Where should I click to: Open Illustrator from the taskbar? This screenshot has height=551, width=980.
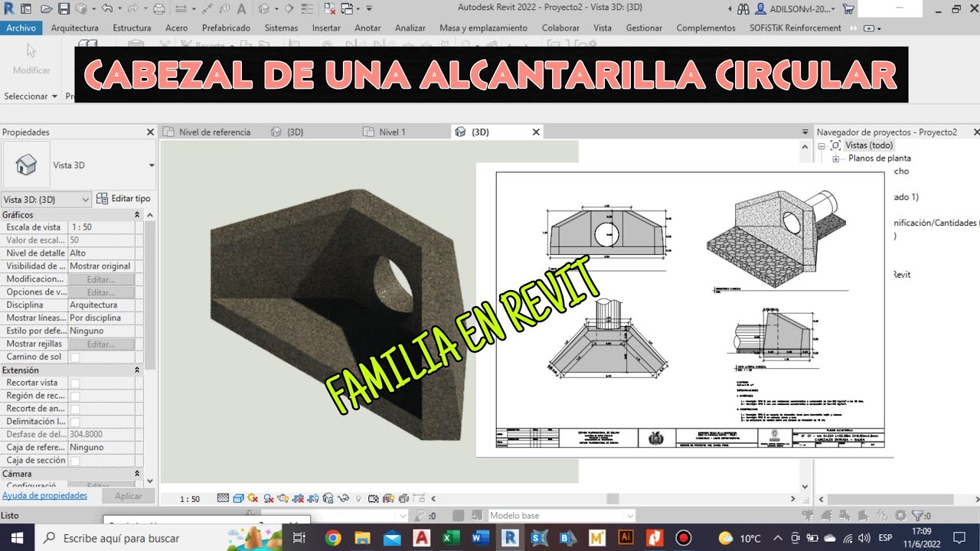(x=626, y=538)
